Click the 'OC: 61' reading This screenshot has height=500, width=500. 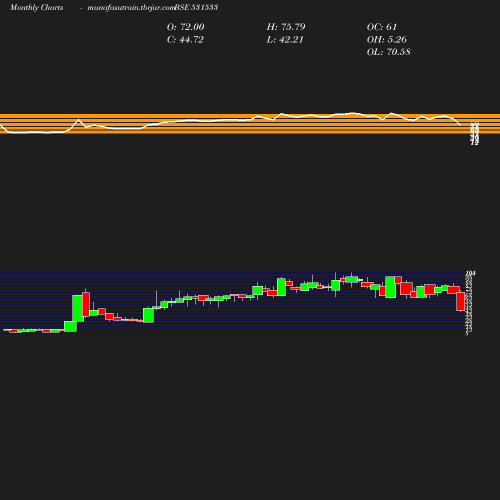tap(382, 27)
